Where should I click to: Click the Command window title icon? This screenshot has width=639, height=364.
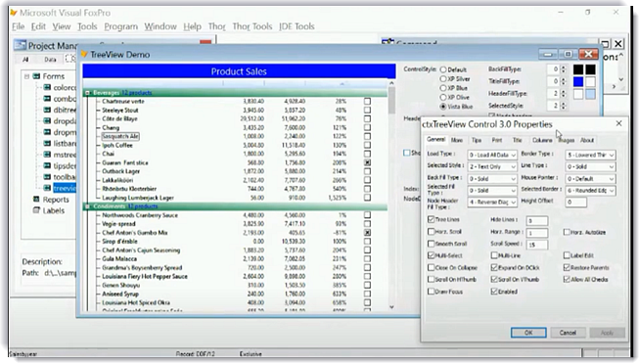coord(388,41)
